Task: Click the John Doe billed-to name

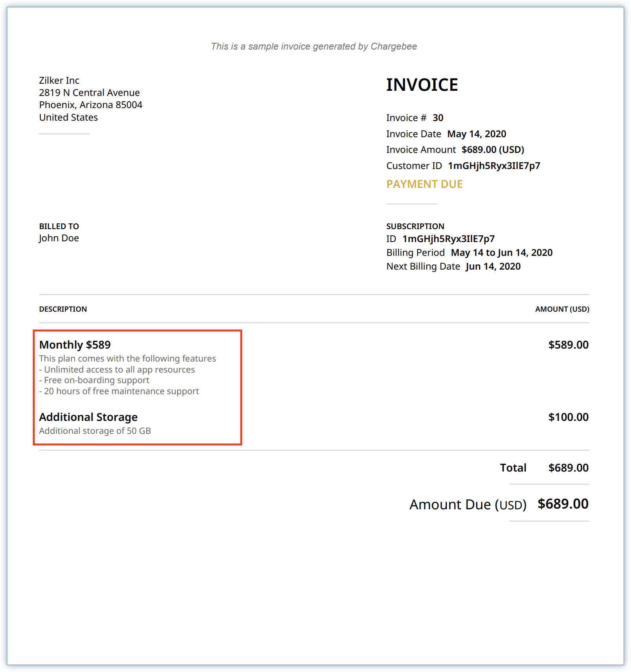Action: click(59, 238)
